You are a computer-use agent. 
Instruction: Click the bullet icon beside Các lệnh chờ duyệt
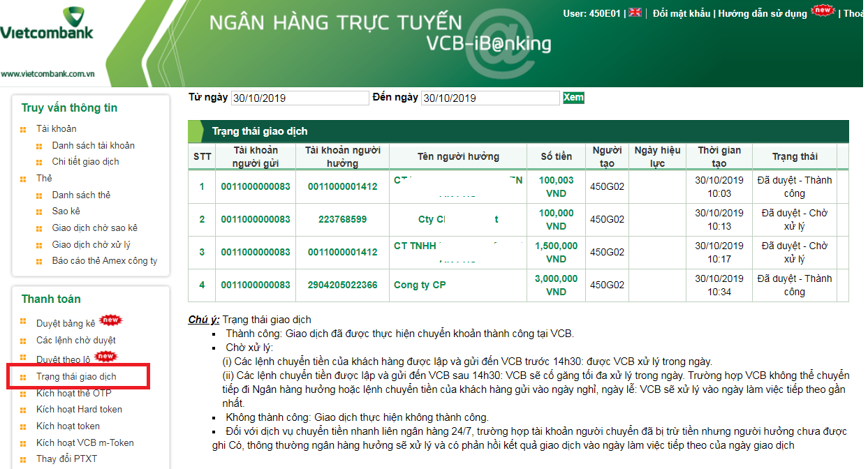[23, 341]
